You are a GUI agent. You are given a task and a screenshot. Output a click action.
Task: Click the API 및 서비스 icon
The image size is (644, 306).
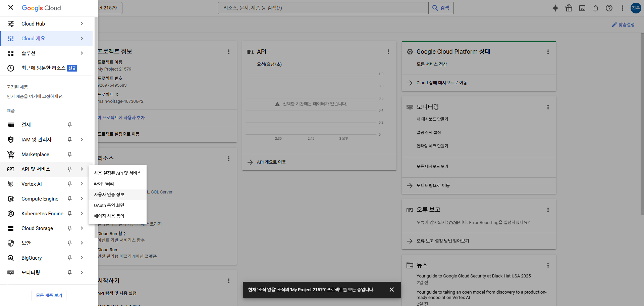[x=11, y=169]
